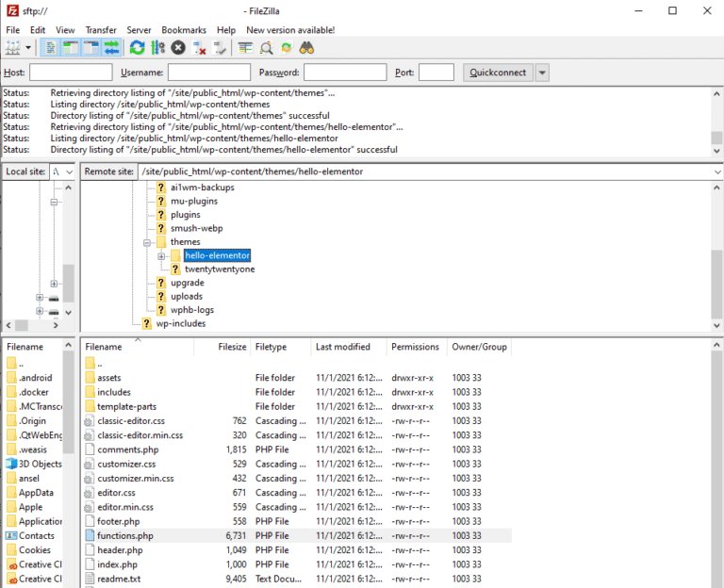
Task: Click the binoculars file search icon
Action: 306,47
